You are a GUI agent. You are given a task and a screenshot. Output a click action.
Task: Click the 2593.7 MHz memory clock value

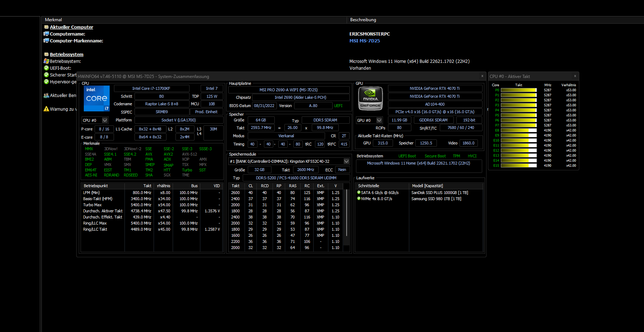[x=261, y=128]
